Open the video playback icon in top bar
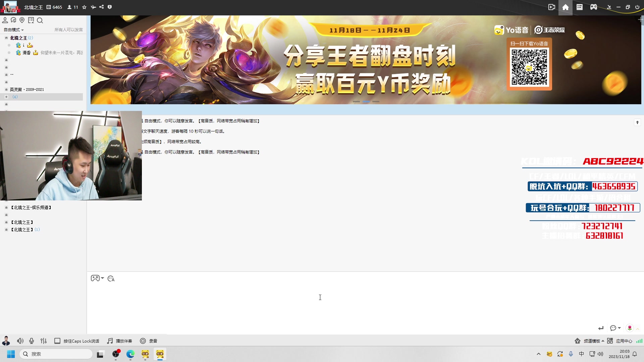 (x=552, y=7)
